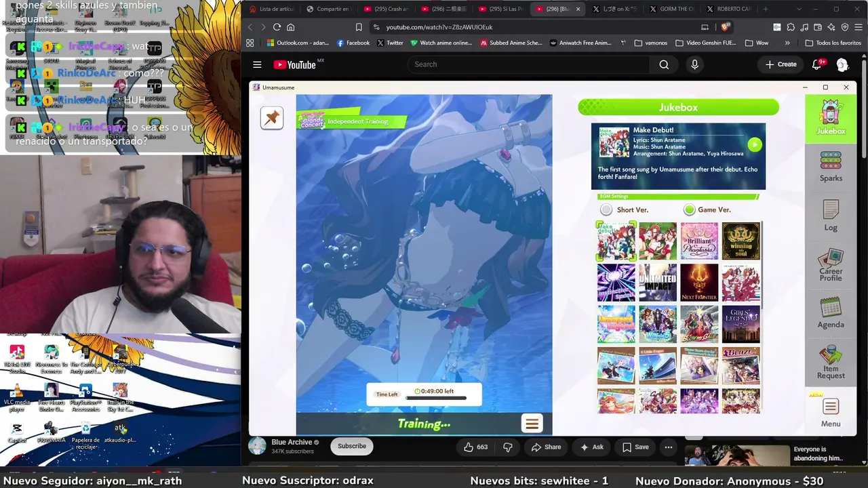The image size is (868, 488).
Task: Open Item Request in the sidebar
Action: tap(831, 363)
